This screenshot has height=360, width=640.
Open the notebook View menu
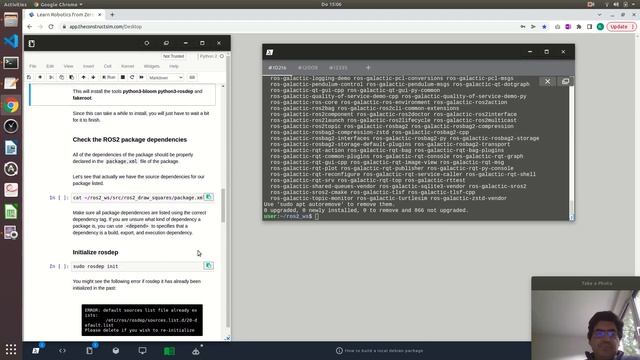tap(68, 66)
